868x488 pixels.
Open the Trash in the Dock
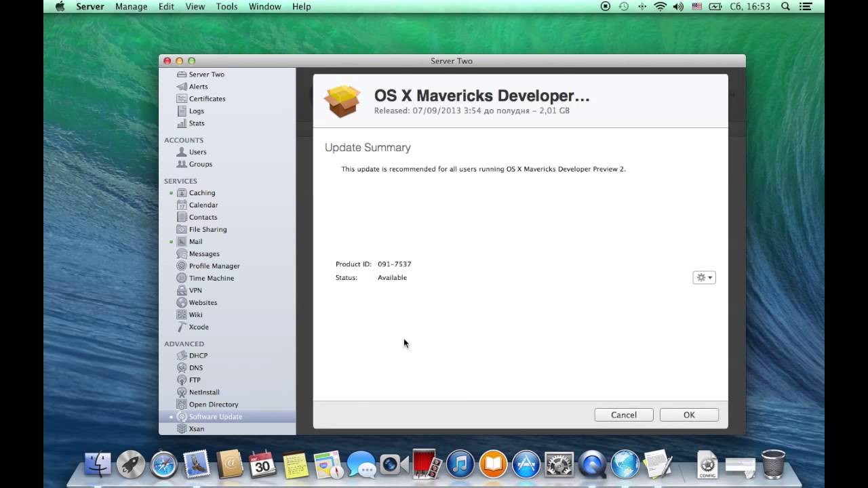click(773, 464)
